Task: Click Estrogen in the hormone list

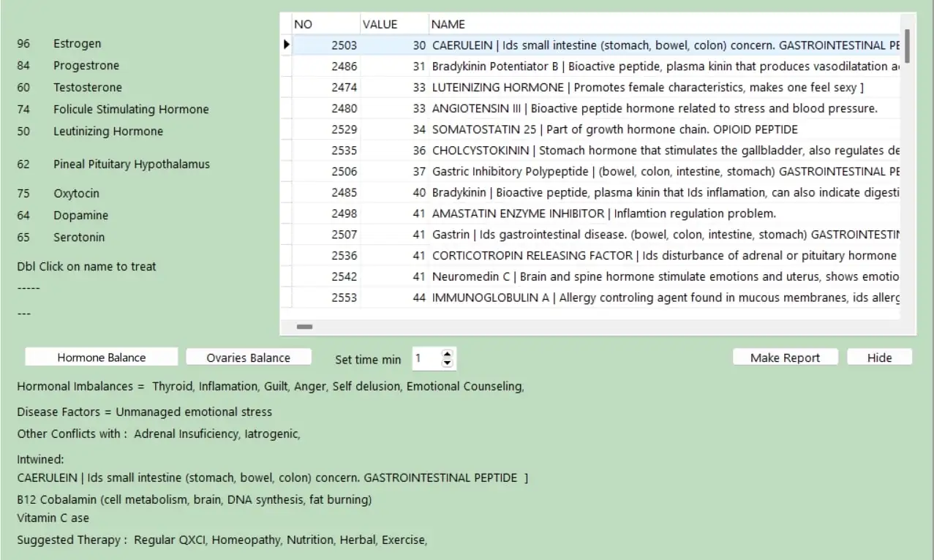Action: point(77,44)
